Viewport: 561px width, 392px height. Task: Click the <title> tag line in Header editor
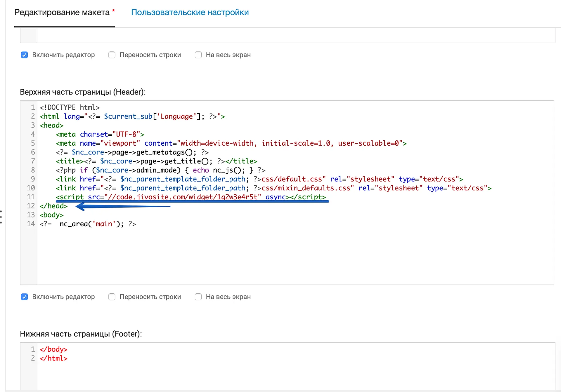(156, 161)
